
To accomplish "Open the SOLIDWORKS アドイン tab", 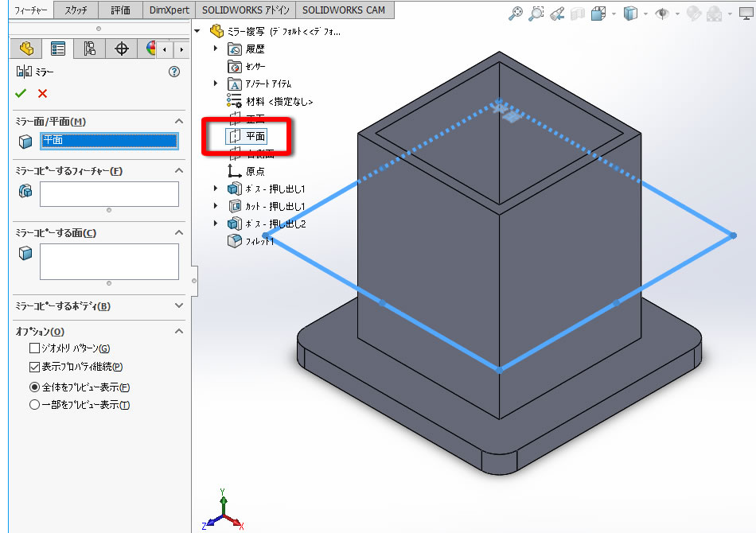I will pyautogui.click(x=245, y=10).
